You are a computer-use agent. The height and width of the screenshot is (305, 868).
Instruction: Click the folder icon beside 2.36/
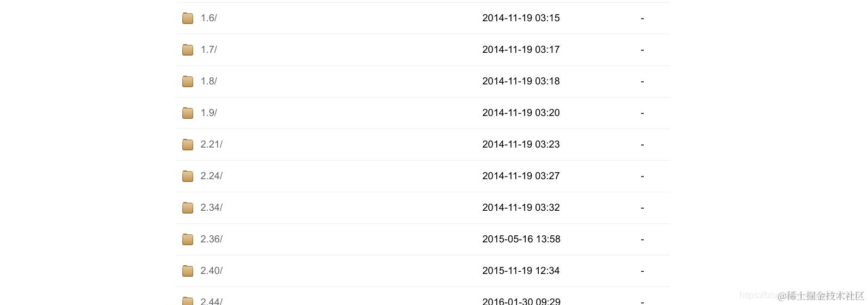pyautogui.click(x=188, y=239)
